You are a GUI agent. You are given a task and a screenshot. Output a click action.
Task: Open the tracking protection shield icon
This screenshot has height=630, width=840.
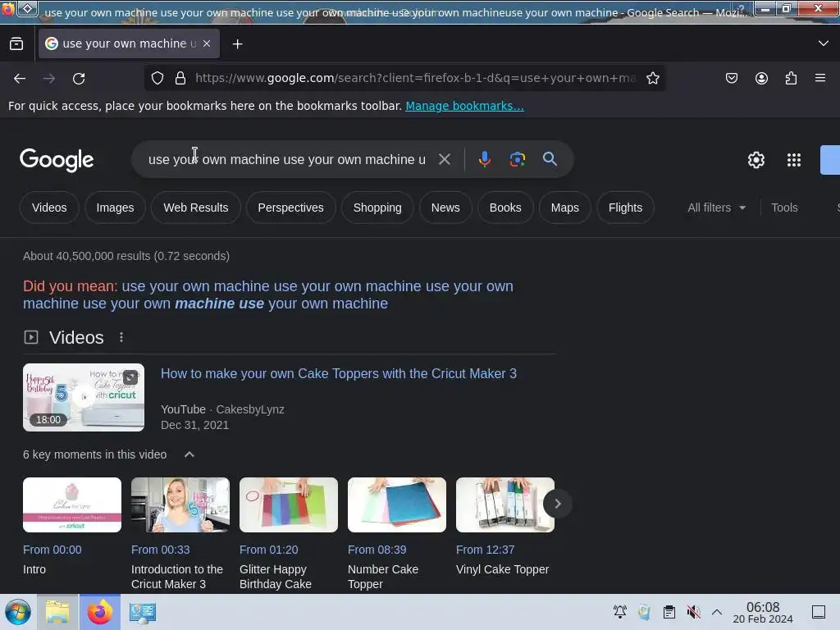click(x=157, y=78)
